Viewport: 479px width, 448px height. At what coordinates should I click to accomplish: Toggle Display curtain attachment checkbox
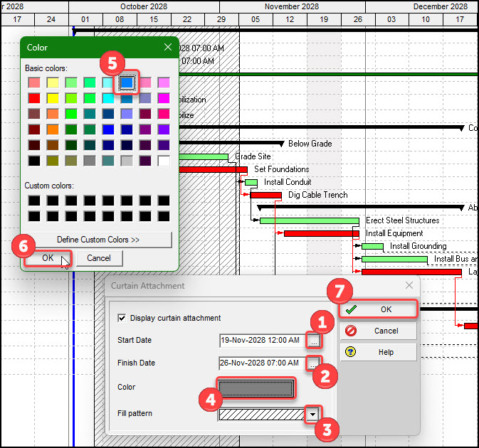click(x=122, y=318)
